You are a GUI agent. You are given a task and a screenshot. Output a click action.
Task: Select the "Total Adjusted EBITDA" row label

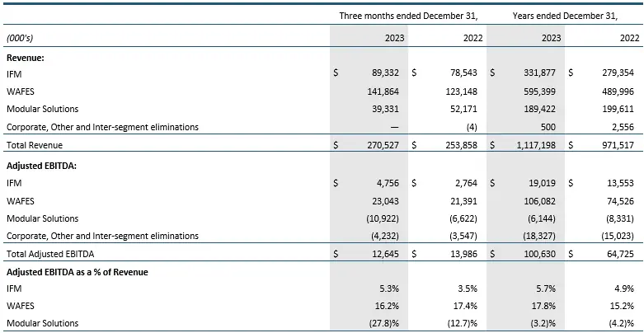[50, 254]
